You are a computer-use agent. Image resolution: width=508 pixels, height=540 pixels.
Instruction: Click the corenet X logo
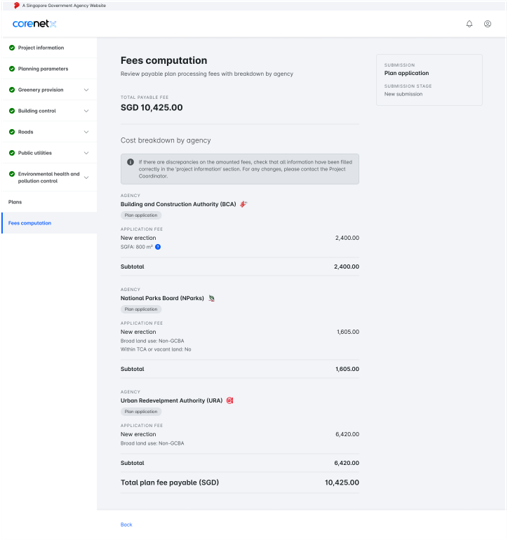(34, 24)
